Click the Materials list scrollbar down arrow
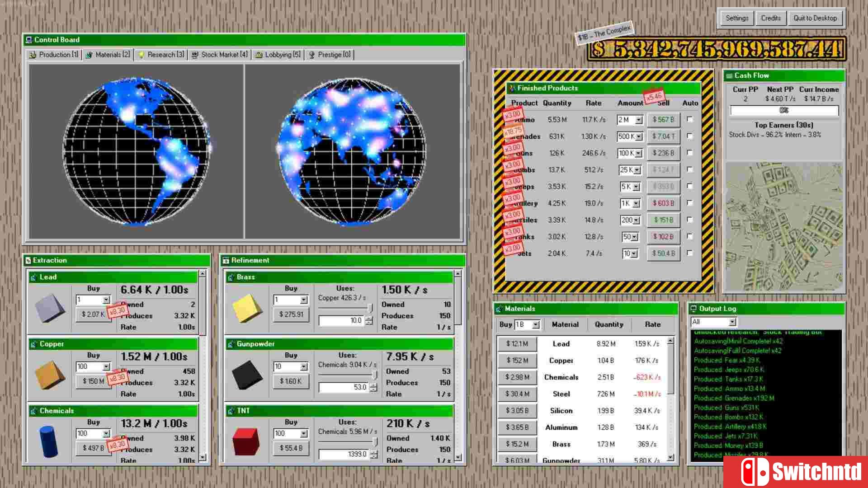868x488 pixels. pyautogui.click(x=670, y=458)
